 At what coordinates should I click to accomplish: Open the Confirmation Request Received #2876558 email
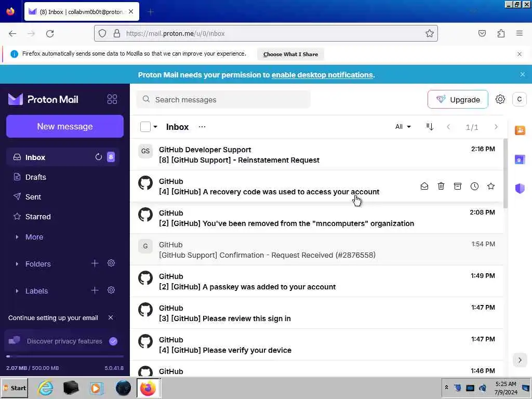click(316, 250)
